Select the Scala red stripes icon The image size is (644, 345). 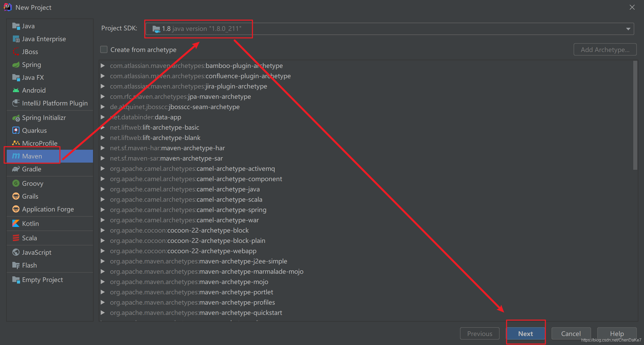(16, 238)
